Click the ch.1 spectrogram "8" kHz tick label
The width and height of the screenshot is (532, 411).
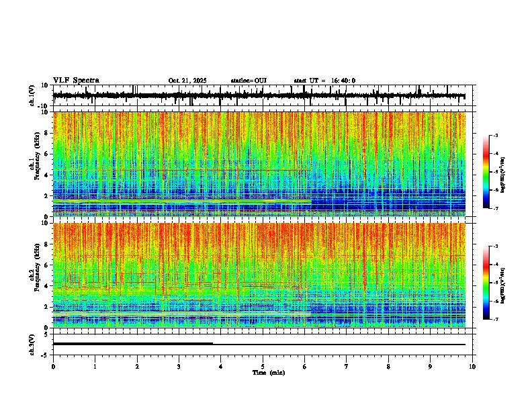click(47, 133)
